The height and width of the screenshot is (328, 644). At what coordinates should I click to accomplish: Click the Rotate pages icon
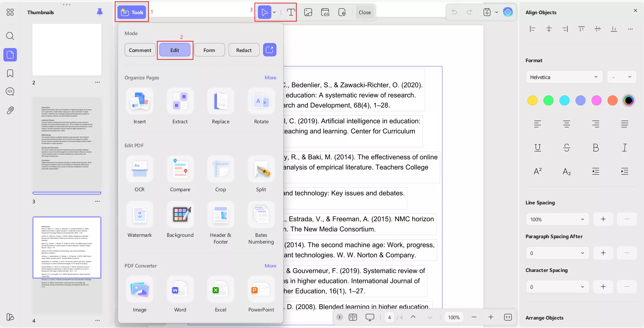click(261, 101)
